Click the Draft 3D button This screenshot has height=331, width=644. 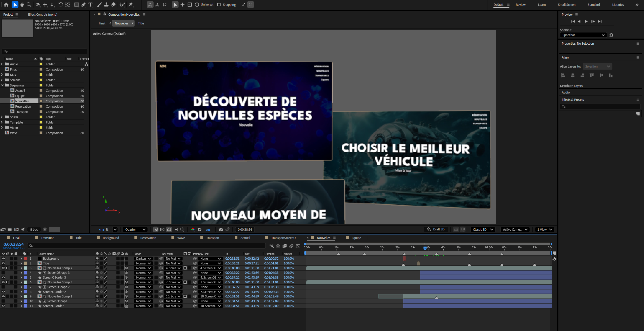(436, 229)
